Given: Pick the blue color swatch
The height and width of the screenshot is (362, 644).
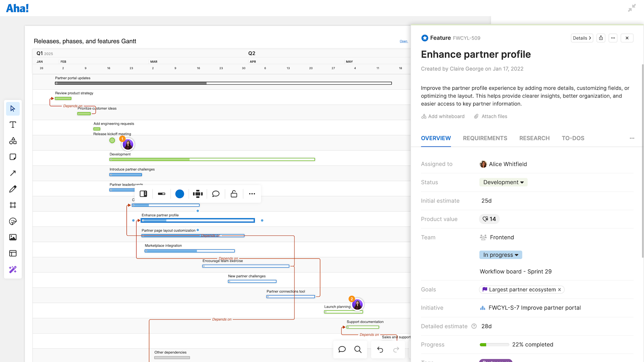Looking at the screenshot, I should tap(180, 194).
